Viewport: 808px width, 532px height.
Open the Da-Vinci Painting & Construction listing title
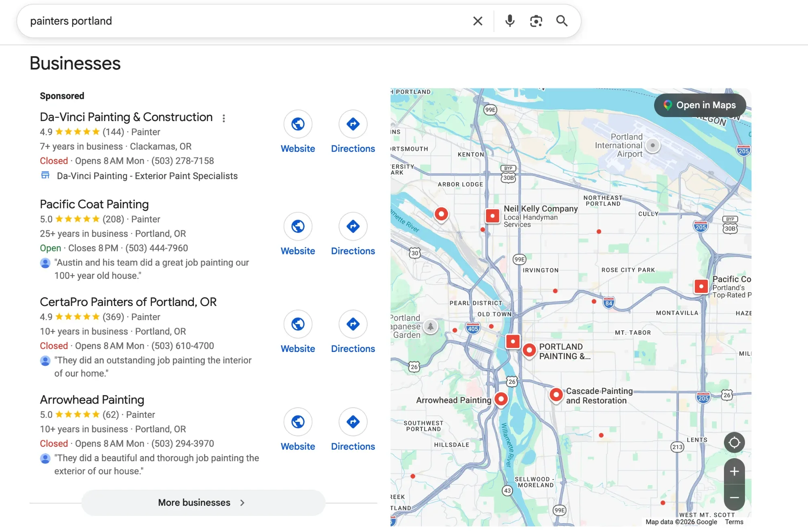(126, 117)
